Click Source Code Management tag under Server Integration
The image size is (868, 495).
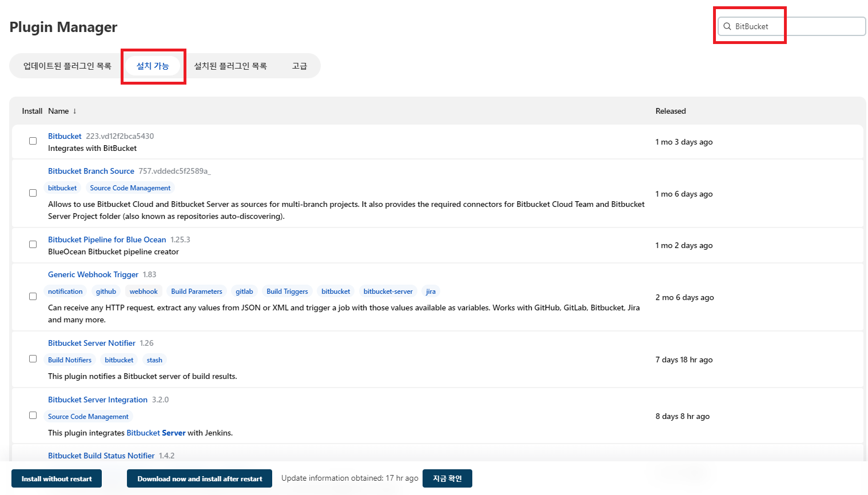pos(88,417)
